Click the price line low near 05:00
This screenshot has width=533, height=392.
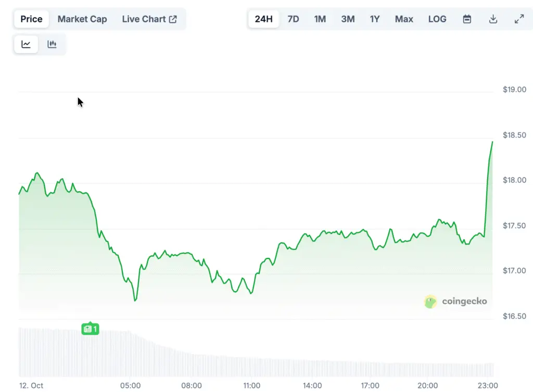(x=135, y=300)
